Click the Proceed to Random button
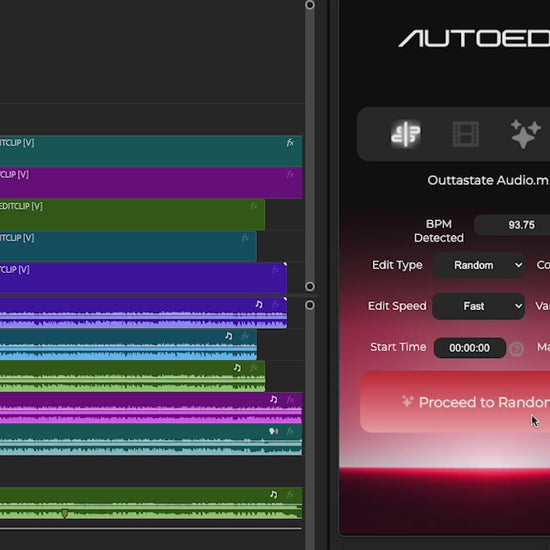 [x=455, y=402]
